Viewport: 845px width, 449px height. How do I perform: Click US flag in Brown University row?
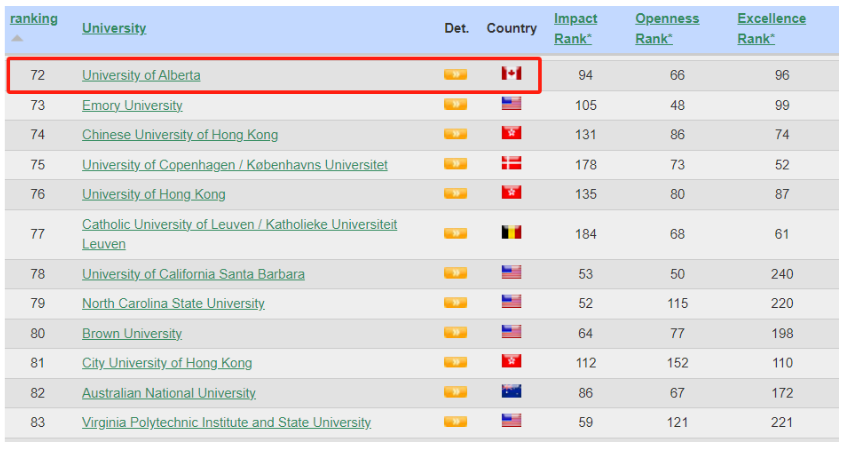pyautogui.click(x=511, y=331)
